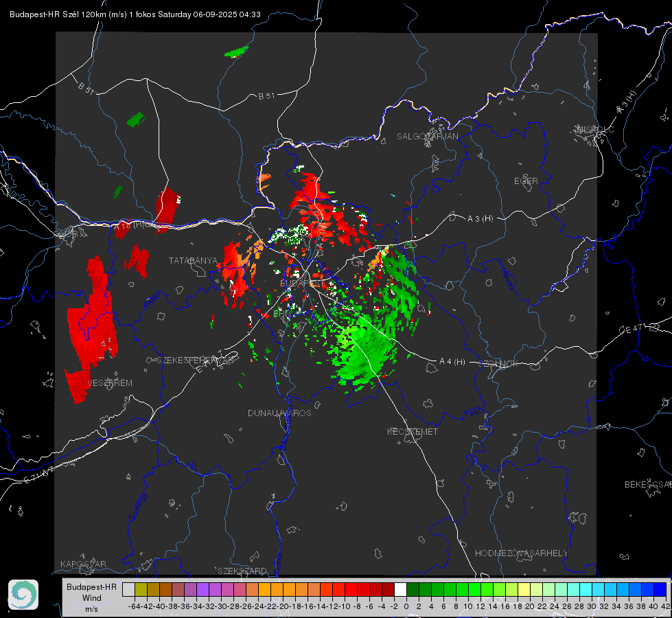Click the KAPOSVÁR city label
Screen dimensions: 672x618
tap(83, 564)
